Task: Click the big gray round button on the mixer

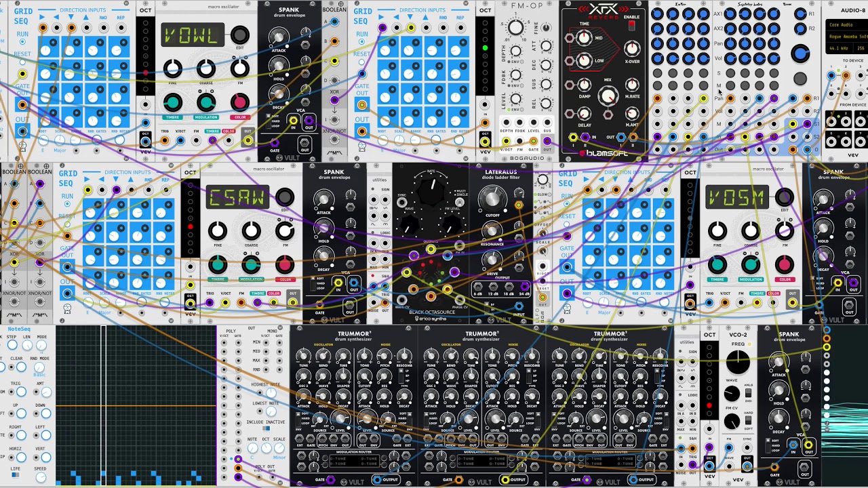Action: tap(801, 79)
